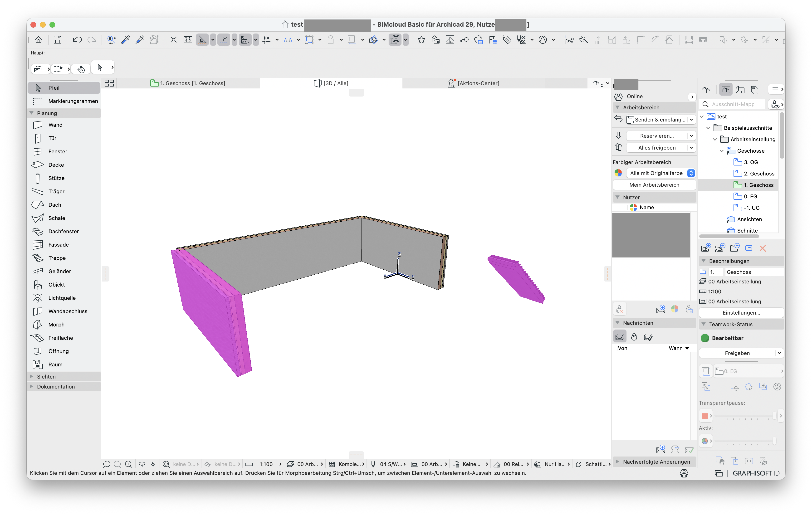Click the pipette pick-up parameters icon
Viewport: 812px width, 515px height.
[x=125, y=40]
